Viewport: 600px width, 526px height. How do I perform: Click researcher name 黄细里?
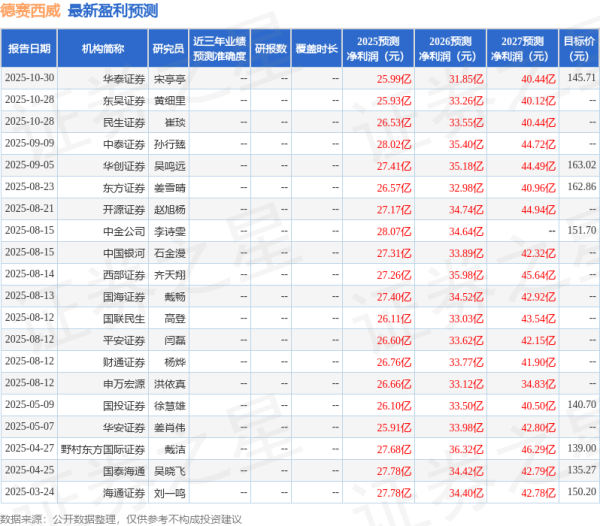coord(170,101)
